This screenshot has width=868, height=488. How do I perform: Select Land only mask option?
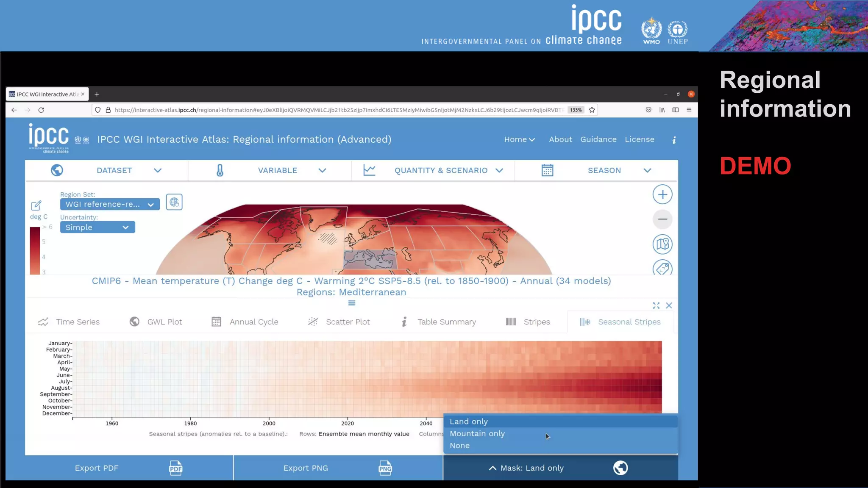click(x=560, y=421)
